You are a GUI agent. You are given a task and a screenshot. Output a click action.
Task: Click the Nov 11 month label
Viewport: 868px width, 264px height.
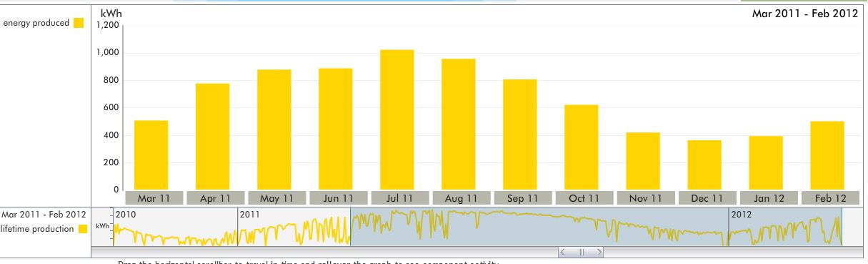click(x=646, y=198)
